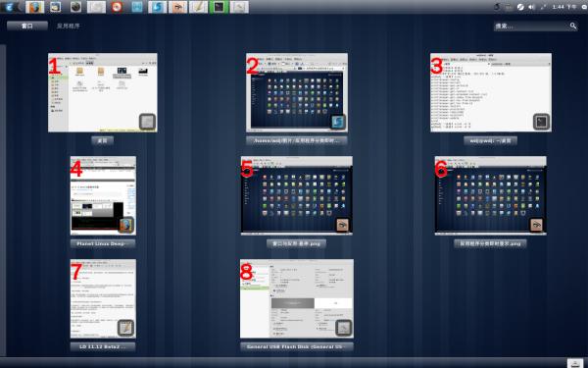Click the volume speaker tray icon
Screen dimensions: 588x368
[531, 7]
